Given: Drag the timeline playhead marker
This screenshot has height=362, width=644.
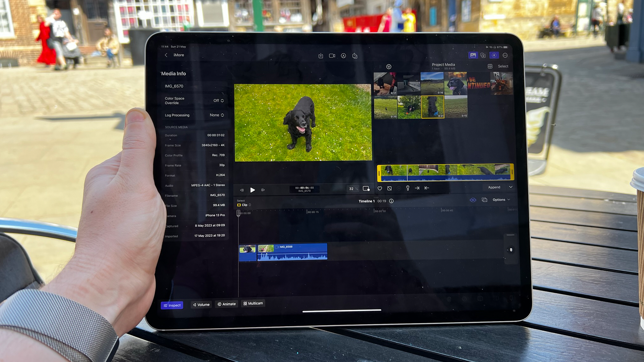Looking at the screenshot, I should [x=239, y=213].
